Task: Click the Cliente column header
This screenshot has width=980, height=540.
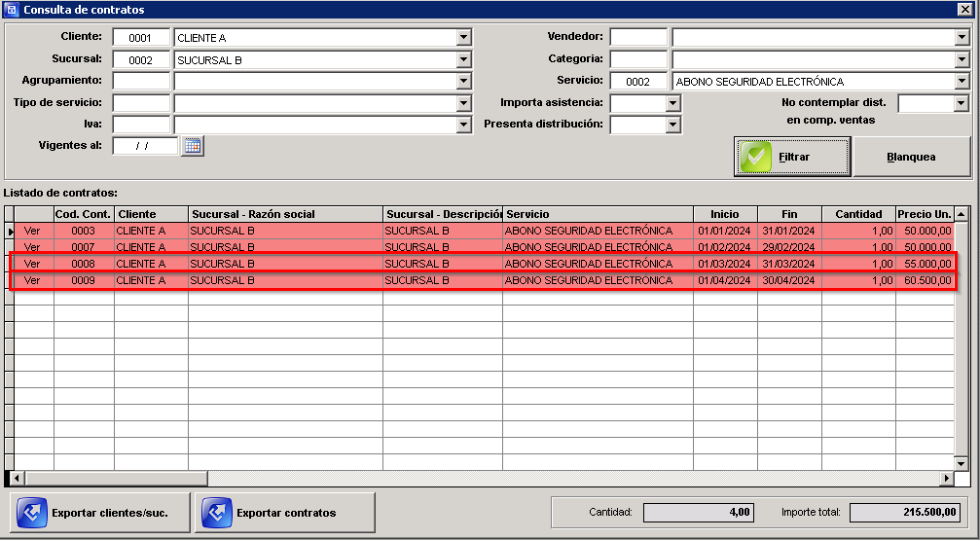Action: (151, 214)
